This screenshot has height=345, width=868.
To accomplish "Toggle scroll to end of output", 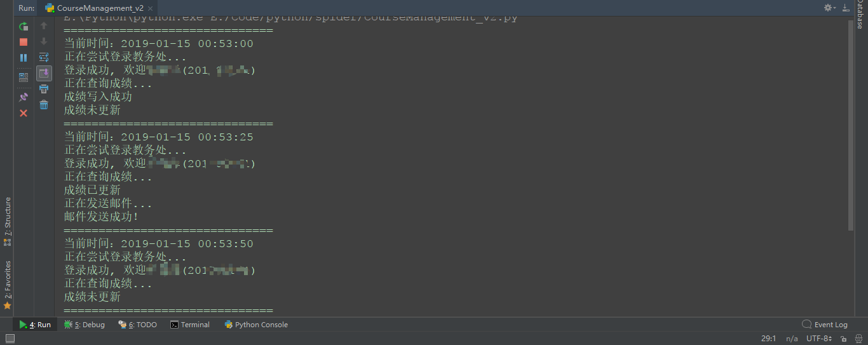I will point(44,73).
